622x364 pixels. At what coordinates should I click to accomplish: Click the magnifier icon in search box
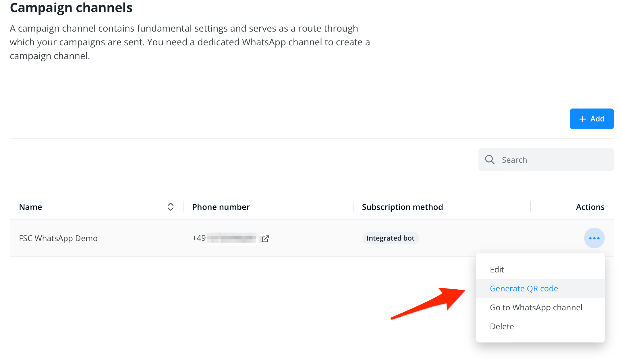(x=490, y=160)
